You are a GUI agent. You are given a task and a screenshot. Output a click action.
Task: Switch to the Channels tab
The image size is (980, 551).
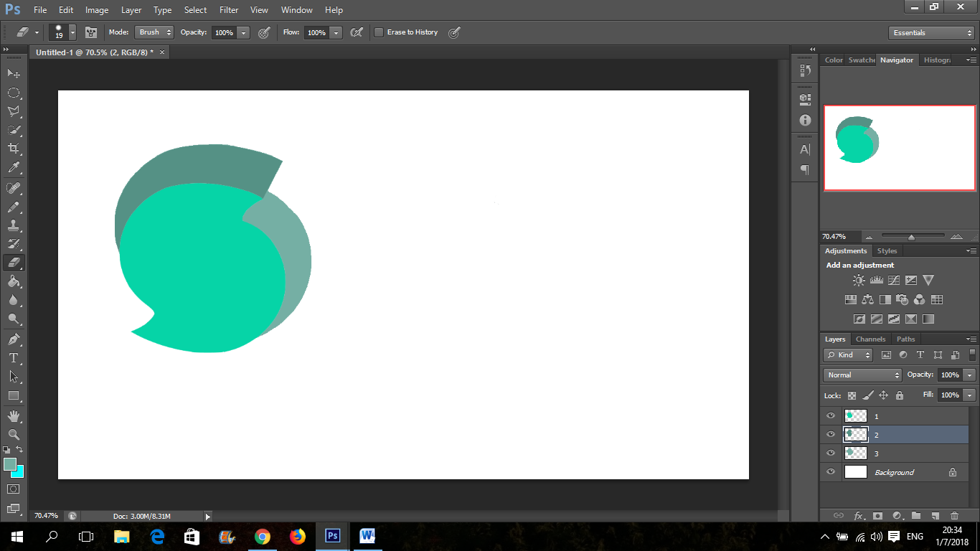[x=870, y=339]
